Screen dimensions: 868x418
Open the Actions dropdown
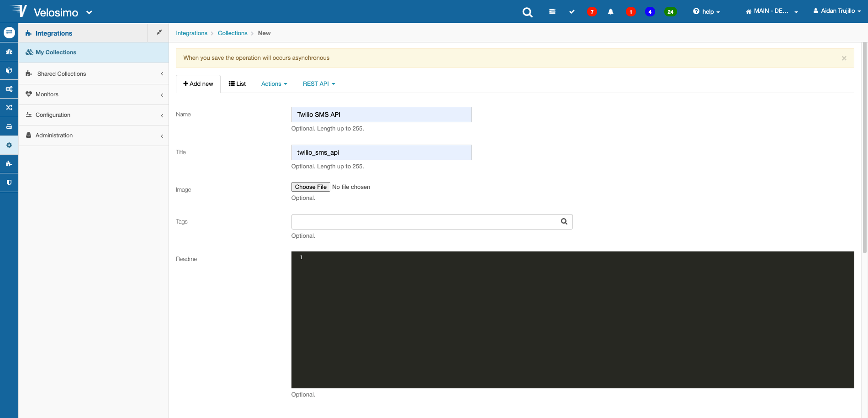274,84
